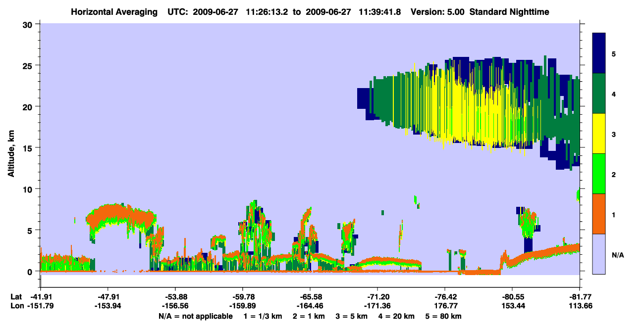This screenshot has width=644, height=330.
Task: Click latitude value -47.91
Action: click(107, 297)
